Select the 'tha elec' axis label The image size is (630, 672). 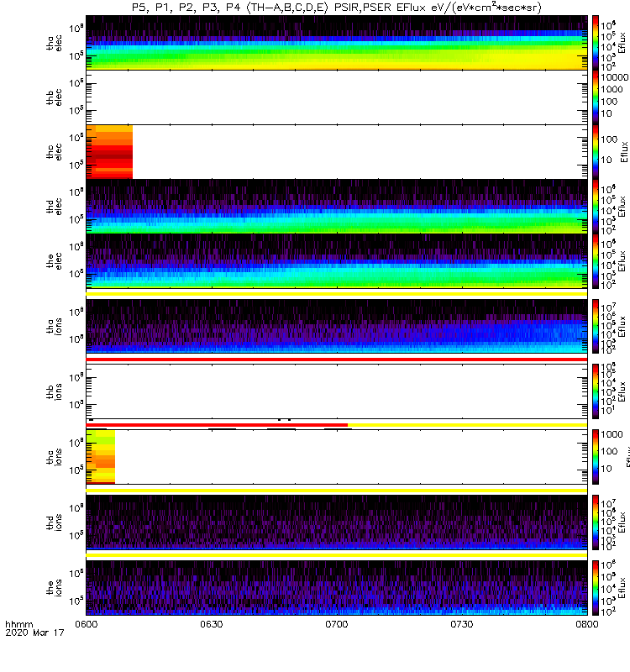point(54,43)
